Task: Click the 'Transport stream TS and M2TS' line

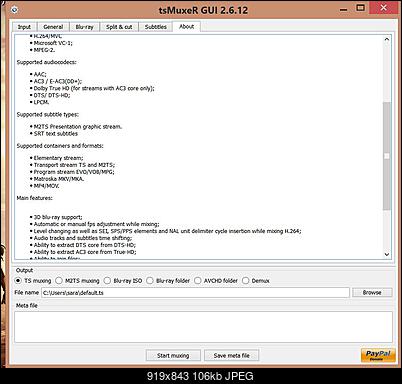Action: pos(74,165)
